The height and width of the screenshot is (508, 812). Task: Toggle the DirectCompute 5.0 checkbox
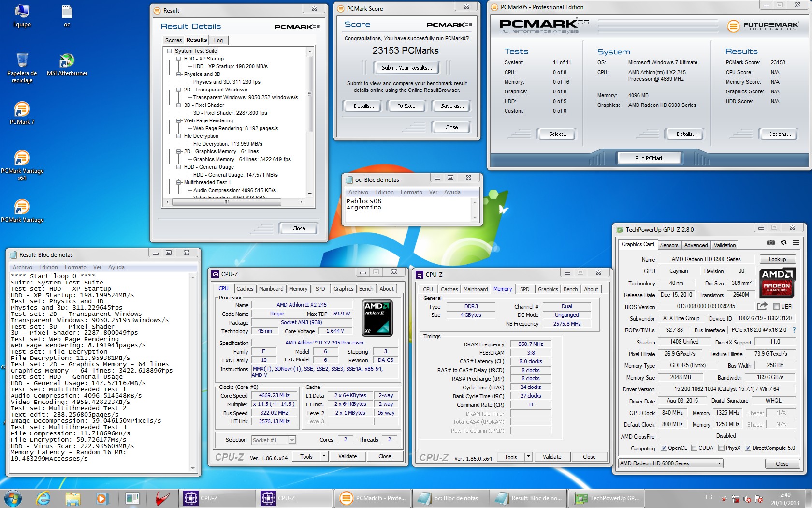748,448
